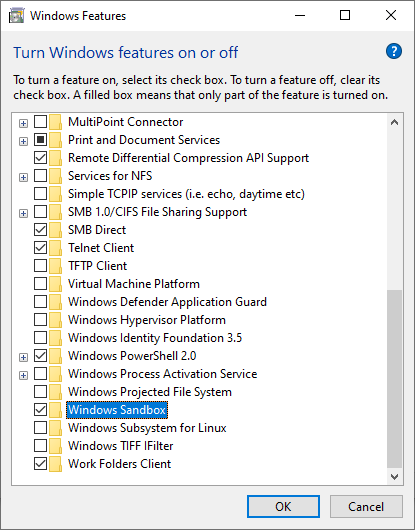
Task: Dismiss the dialog with Cancel
Action: point(366,506)
